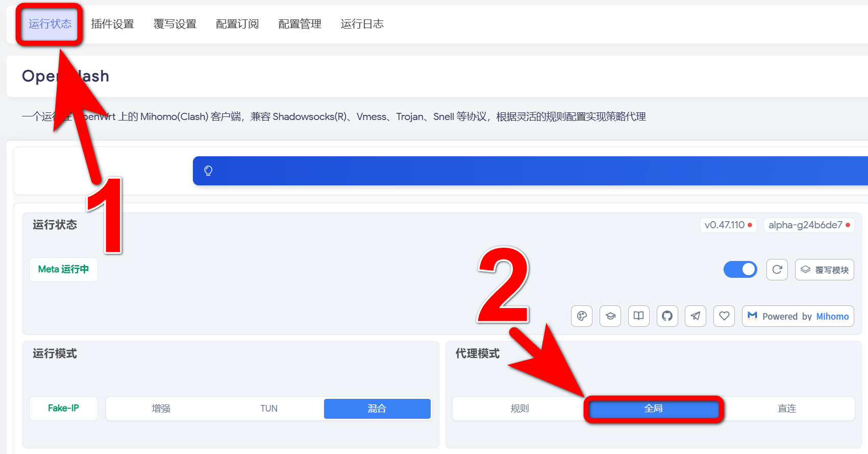868x454 pixels.
Task: Choose the 全局 proxy mode
Action: (654, 409)
